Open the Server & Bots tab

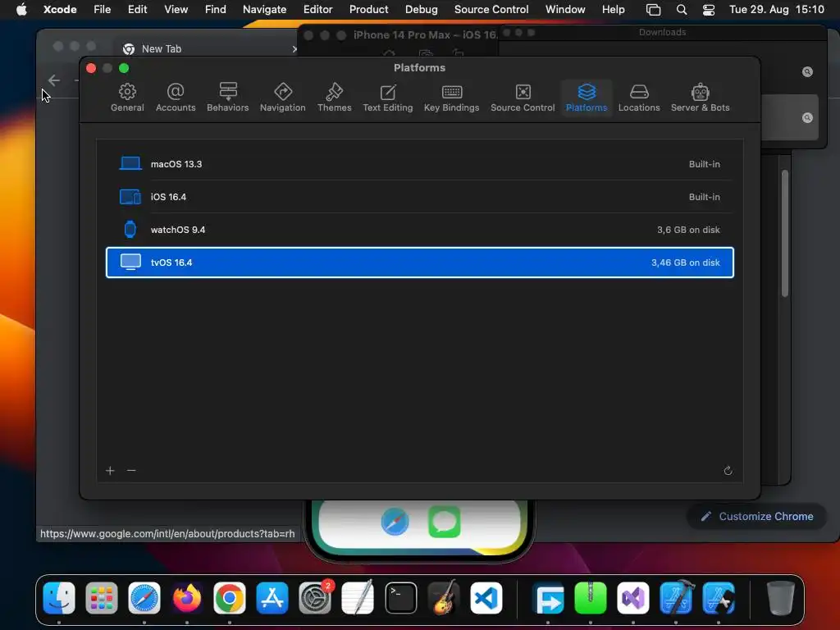point(701,98)
